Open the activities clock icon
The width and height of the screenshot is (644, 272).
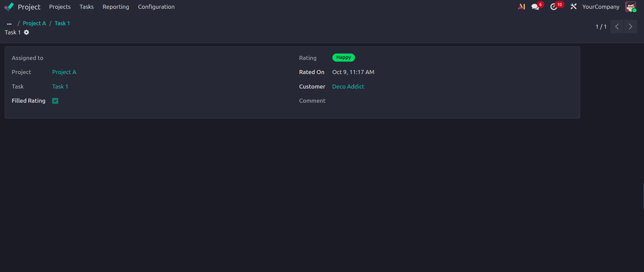(553, 7)
